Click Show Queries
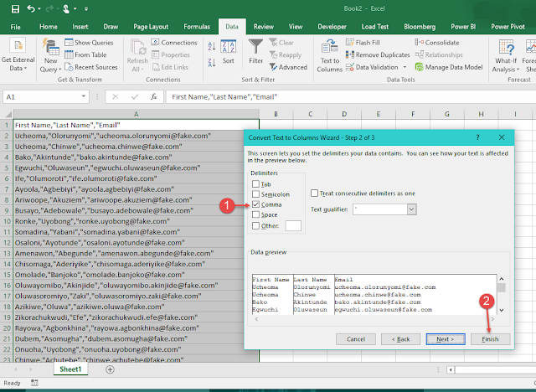The image size is (536, 392). point(89,43)
